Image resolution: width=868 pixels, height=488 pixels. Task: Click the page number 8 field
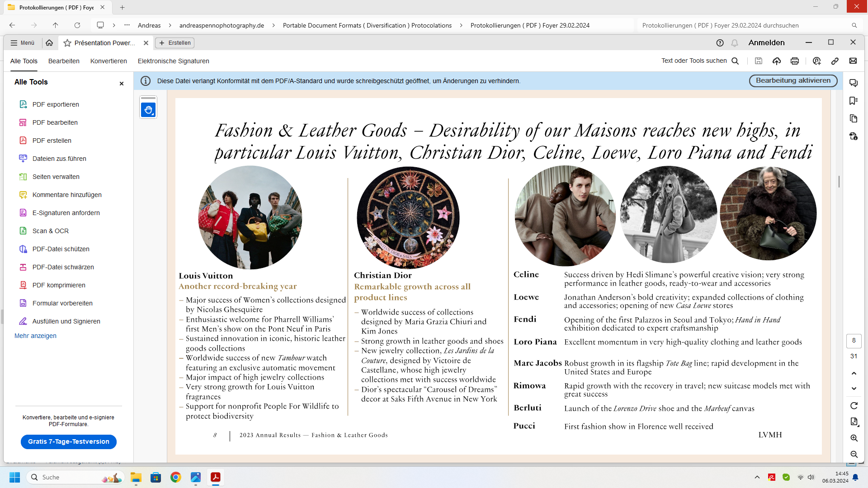pos(854,341)
